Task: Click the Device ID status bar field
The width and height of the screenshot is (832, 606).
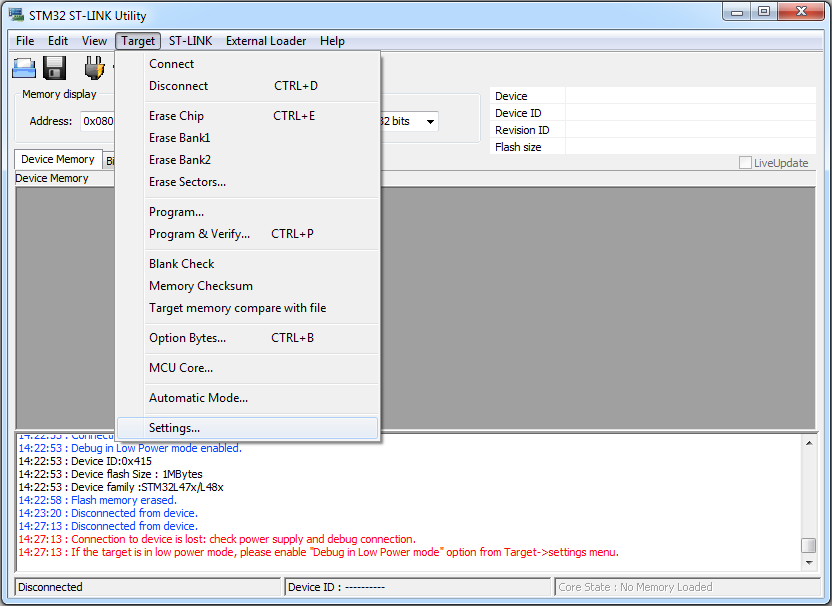Action: (x=418, y=587)
